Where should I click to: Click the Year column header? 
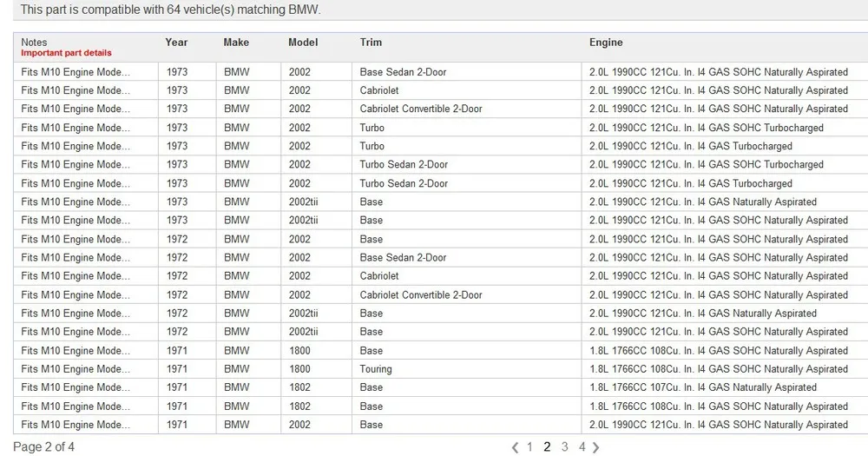click(176, 42)
